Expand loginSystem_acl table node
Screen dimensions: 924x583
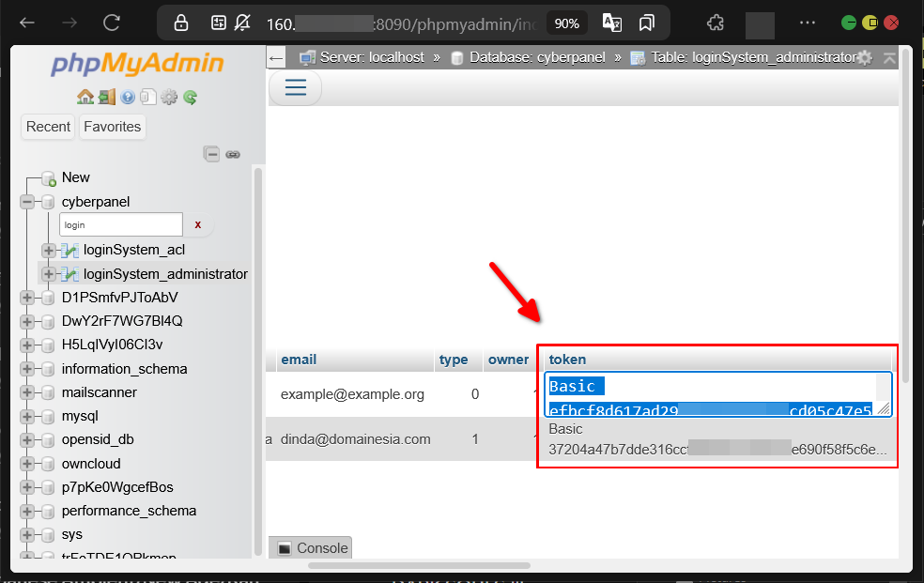point(49,251)
